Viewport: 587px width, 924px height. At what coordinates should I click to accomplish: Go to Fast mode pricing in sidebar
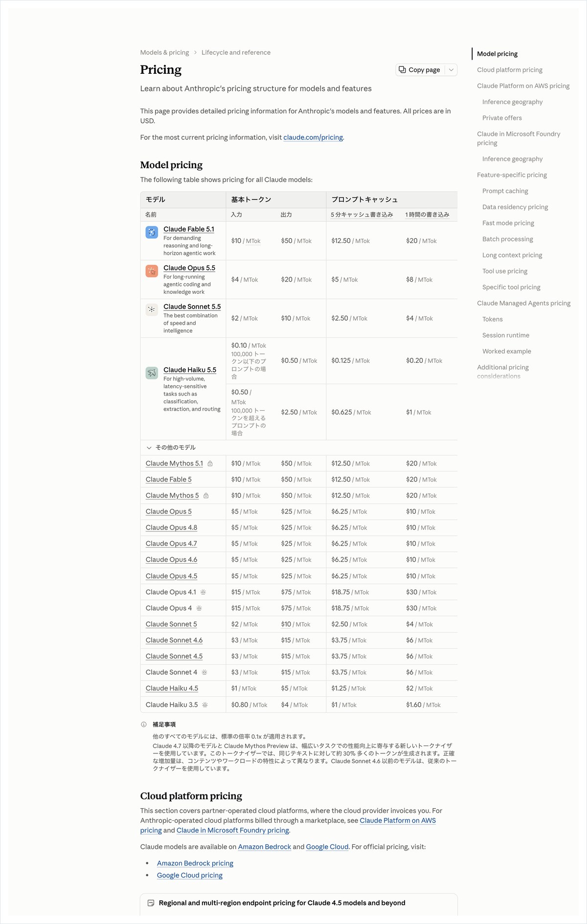tap(508, 223)
